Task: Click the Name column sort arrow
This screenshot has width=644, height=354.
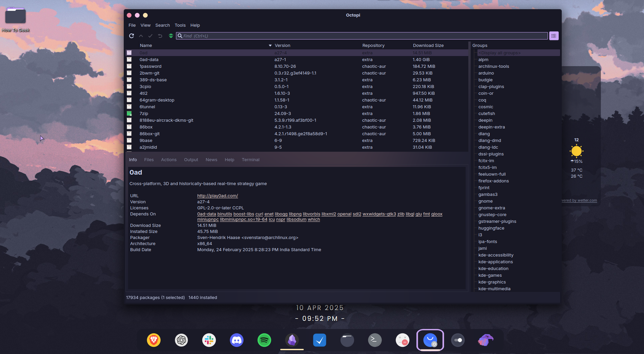Action: pos(270,45)
